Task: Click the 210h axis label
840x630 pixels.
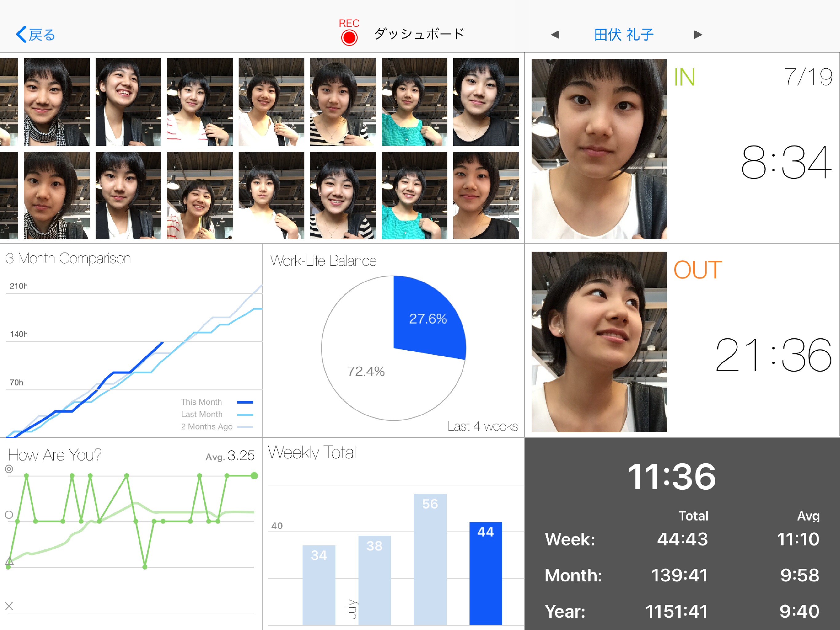Action: pos(19,286)
